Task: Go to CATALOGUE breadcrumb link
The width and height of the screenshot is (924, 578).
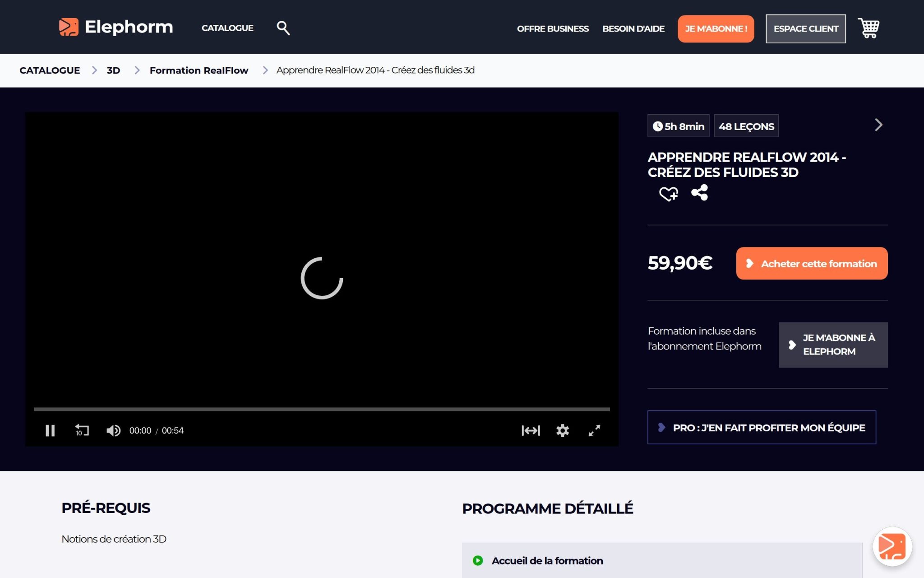Action: (50, 70)
